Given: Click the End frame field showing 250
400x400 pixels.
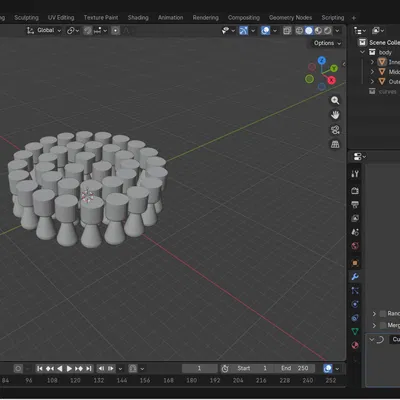Looking at the screenshot, I should [x=295, y=368].
